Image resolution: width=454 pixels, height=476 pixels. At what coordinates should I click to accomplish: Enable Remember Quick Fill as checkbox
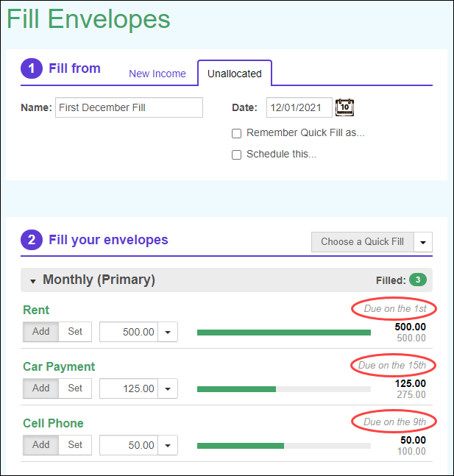[236, 133]
